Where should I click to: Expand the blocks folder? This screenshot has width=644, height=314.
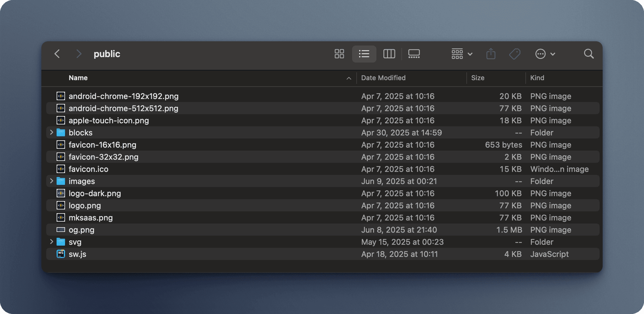[x=51, y=132]
